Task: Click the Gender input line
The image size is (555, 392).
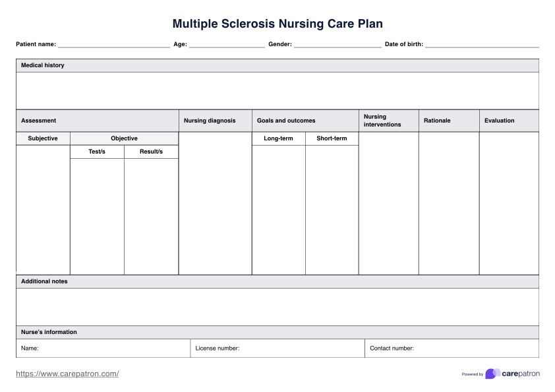Action: (337, 44)
